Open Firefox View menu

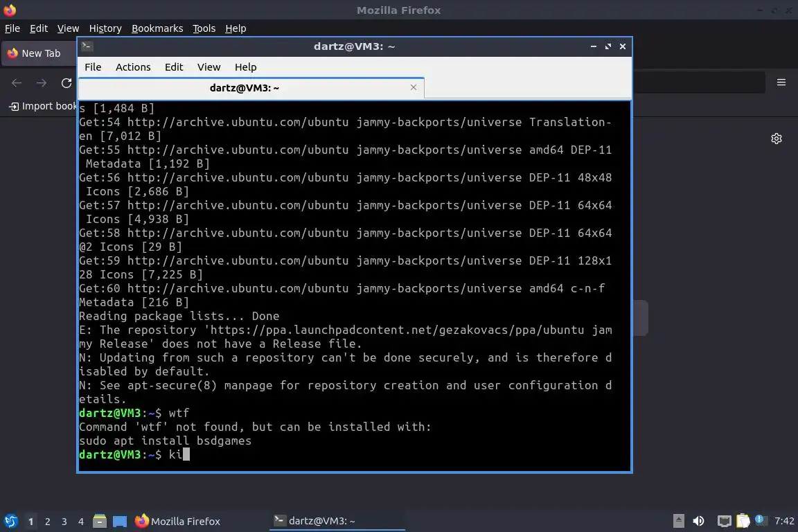click(68, 28)
